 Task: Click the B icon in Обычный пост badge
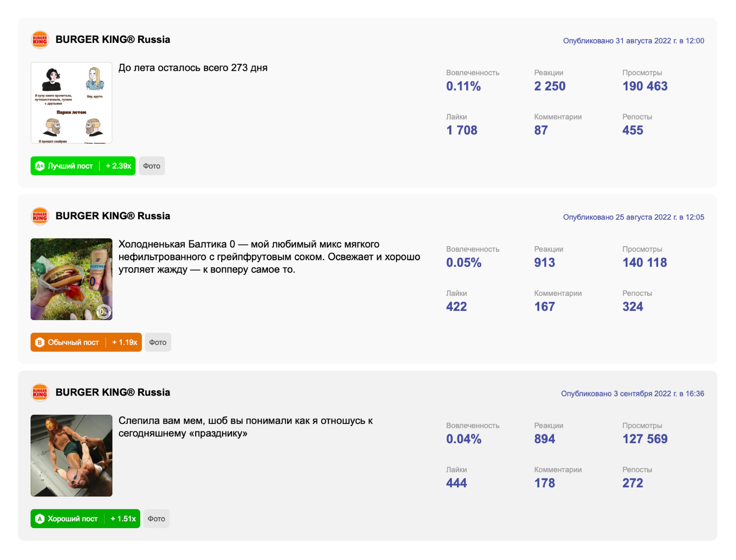39,342
